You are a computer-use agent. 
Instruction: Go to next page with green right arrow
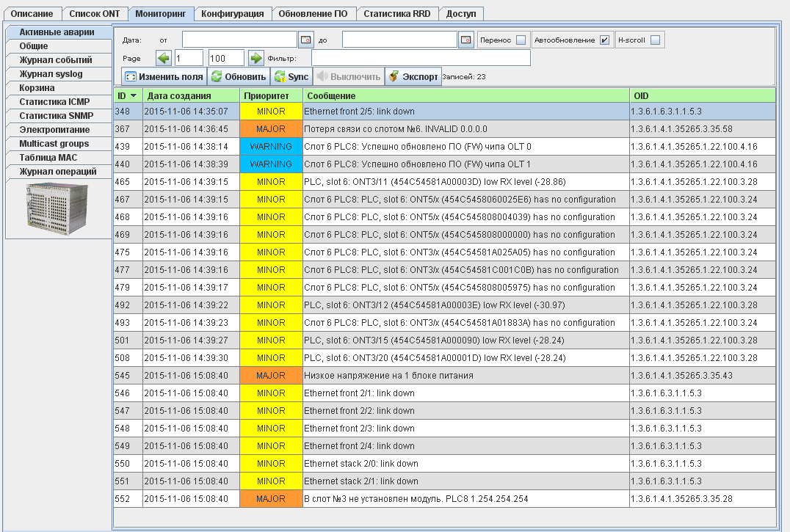pos(256,58)
